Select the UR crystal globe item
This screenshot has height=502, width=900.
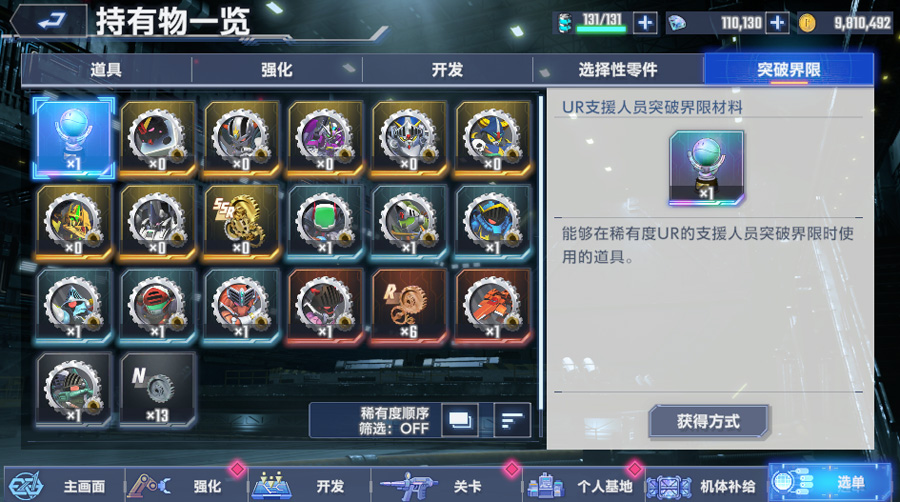point(73,138)
